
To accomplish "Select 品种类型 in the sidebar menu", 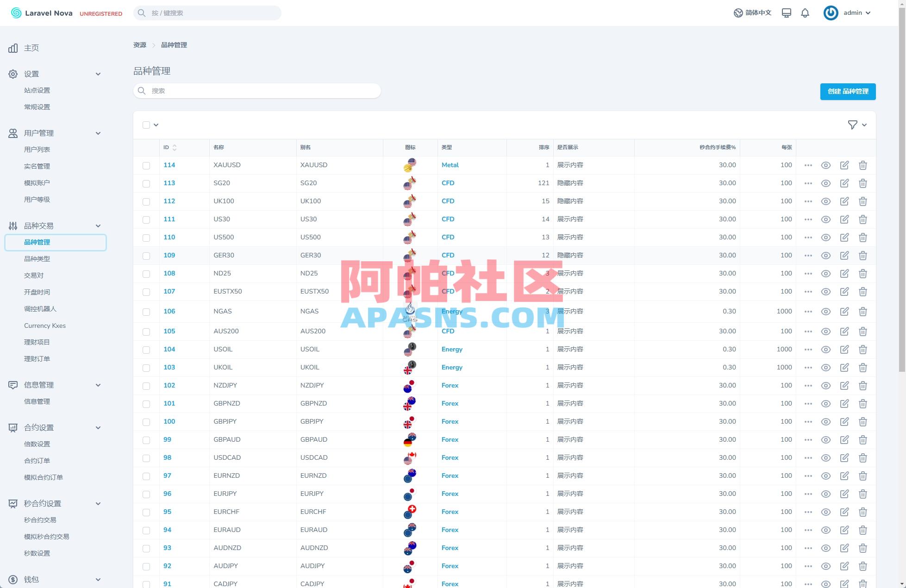I will coord(37,258).
